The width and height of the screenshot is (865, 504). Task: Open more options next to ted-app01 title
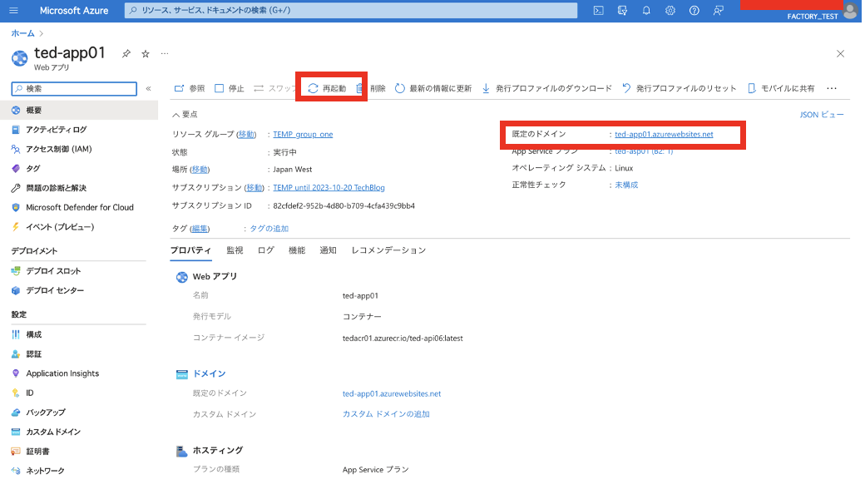point(165,53)
